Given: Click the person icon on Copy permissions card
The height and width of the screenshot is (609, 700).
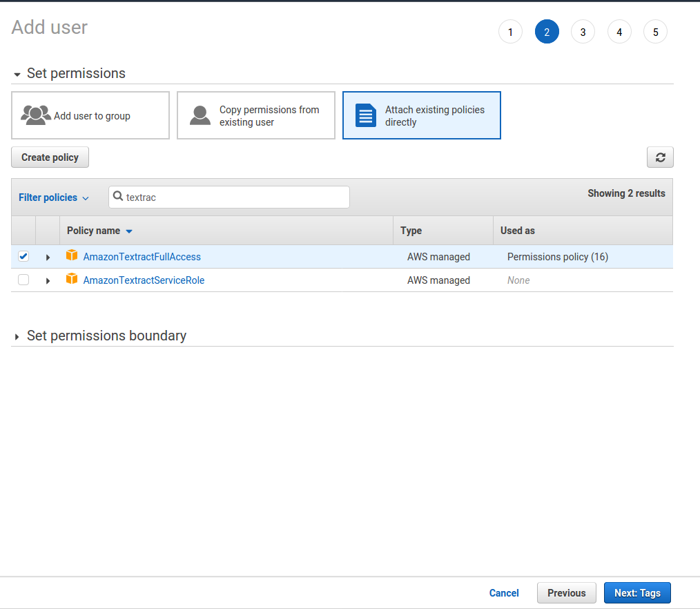Looking at the screenshot, I should (x=200, y=115).
